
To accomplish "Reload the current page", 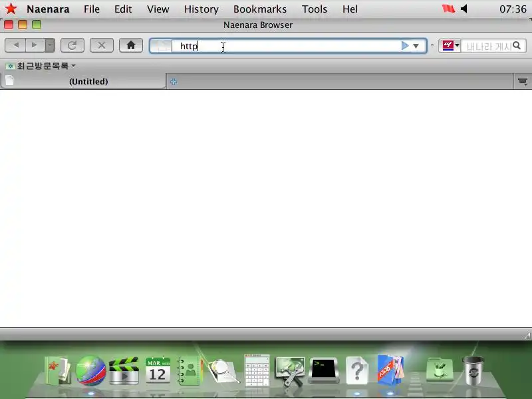I will (x=72, y=45).
